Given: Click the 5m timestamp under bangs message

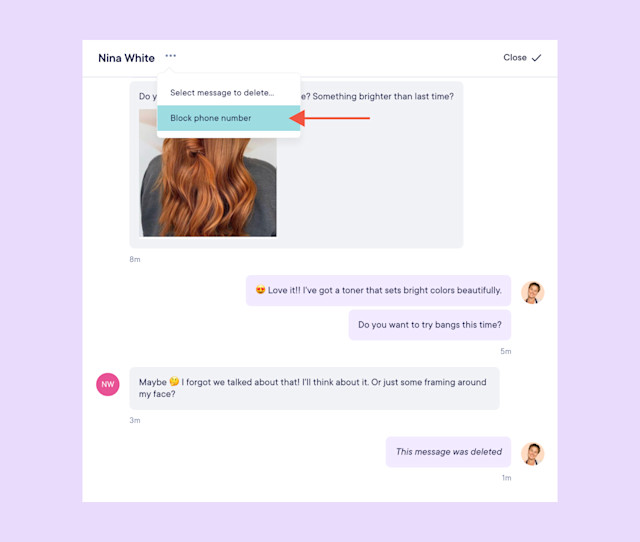Looking at the screenshot, I should (x=506, y=351).
